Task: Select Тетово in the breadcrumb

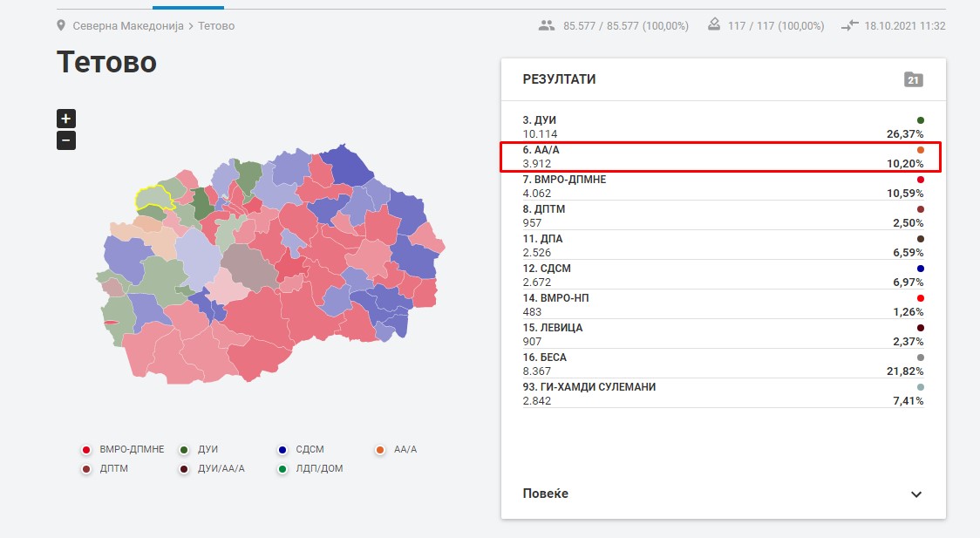Action: (x=216, y=26)
